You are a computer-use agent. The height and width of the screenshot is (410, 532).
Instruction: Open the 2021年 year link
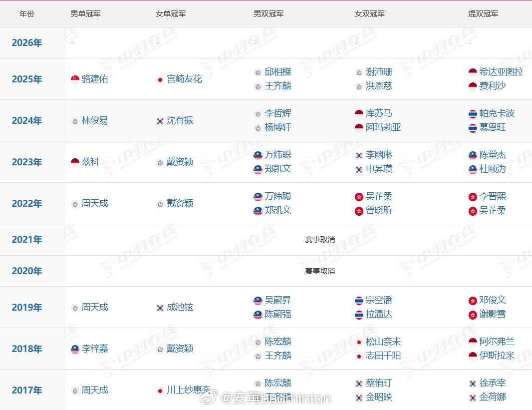click(x=27, y=240)
